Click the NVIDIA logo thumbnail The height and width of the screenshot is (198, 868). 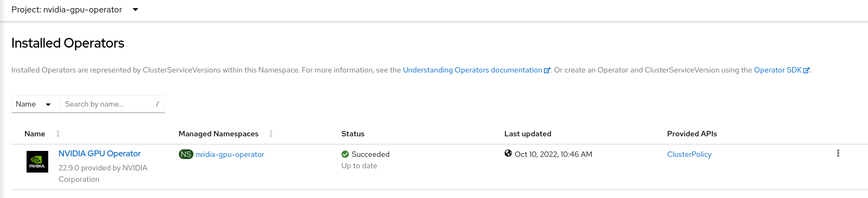point(37,162)
